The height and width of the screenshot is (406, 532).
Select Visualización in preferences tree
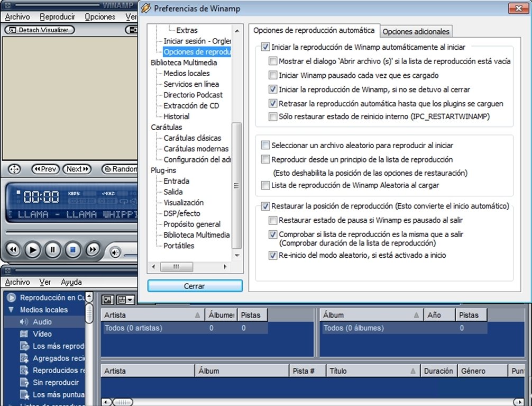point(184,203)
